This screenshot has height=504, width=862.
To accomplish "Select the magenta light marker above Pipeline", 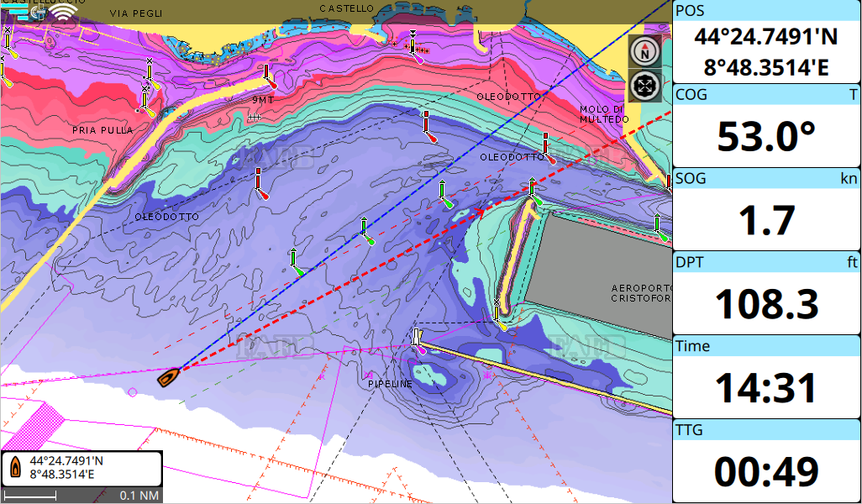I will pyautogui.click(x=418, y=341).
